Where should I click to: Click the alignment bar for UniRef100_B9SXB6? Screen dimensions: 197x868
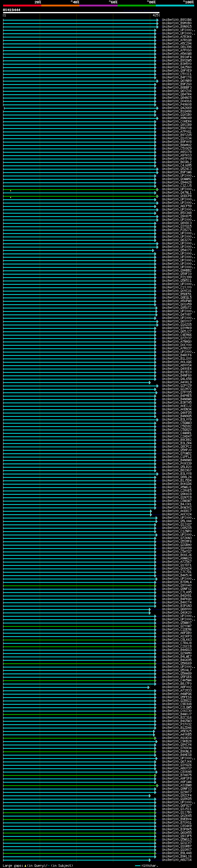(x=80, y=20)
